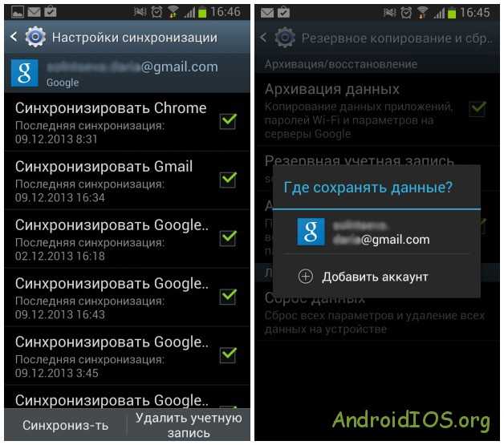Select the gmail.com account in the dialog
504x445 pixels.
pos(376,233)
